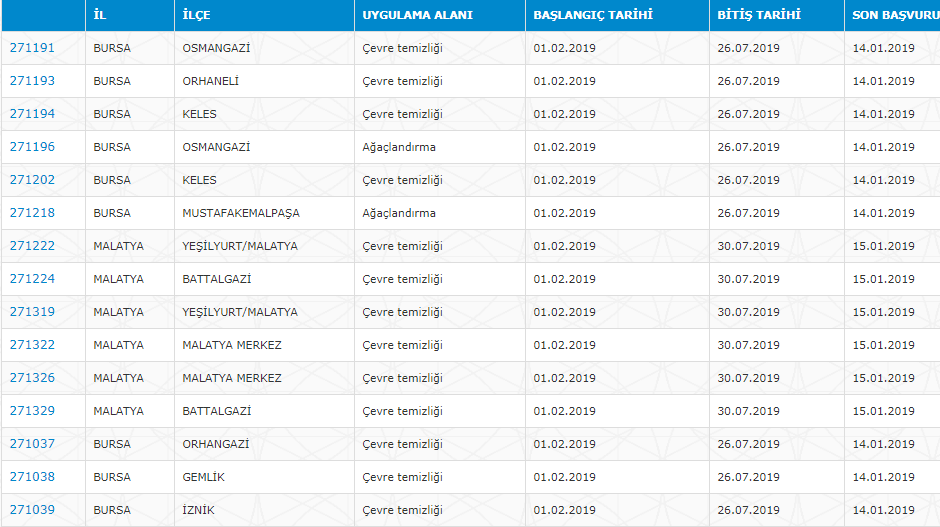This screenshot has height=527, width=940.
Task: Select deadline 14.01.2019 in row 271038
Action: [893, 477]
